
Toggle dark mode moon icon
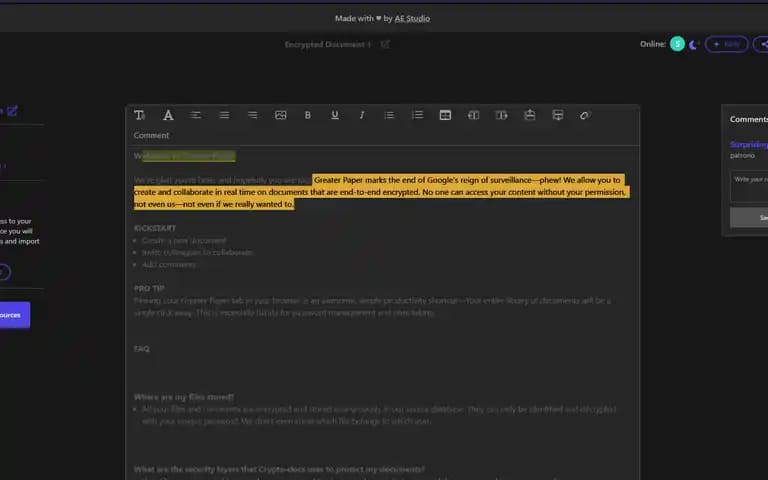pyautogui.click(x=694, y=45)
